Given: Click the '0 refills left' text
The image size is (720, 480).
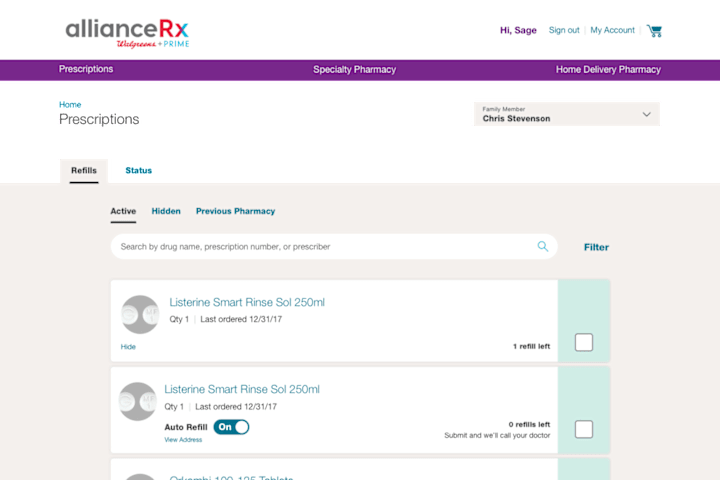Looking at the screenshot, I should coord(529,424).
